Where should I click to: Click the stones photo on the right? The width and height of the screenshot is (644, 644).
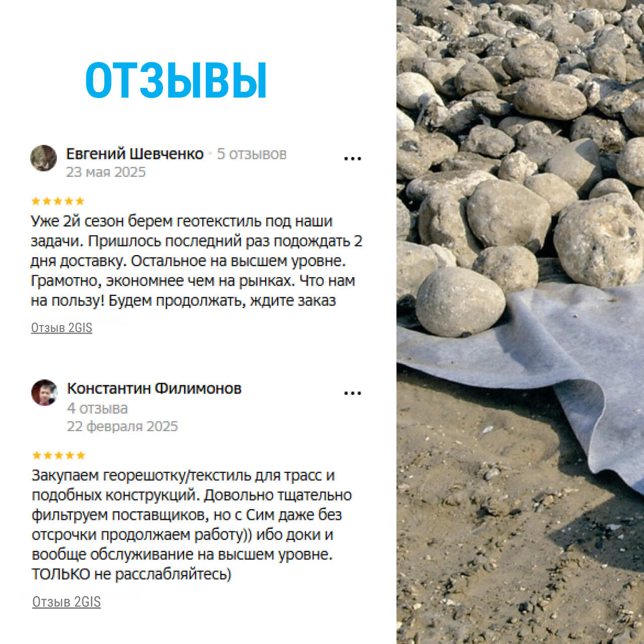click(x=520, y=322)
